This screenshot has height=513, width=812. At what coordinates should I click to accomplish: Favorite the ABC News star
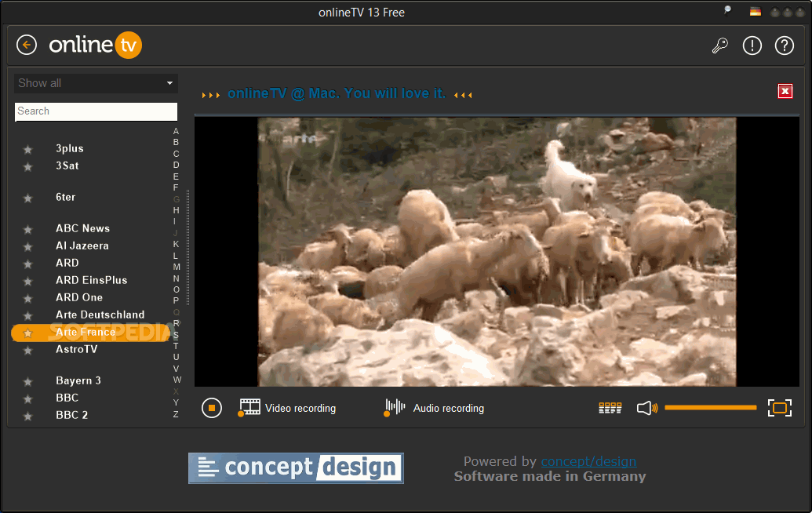(x=28, y=229)
